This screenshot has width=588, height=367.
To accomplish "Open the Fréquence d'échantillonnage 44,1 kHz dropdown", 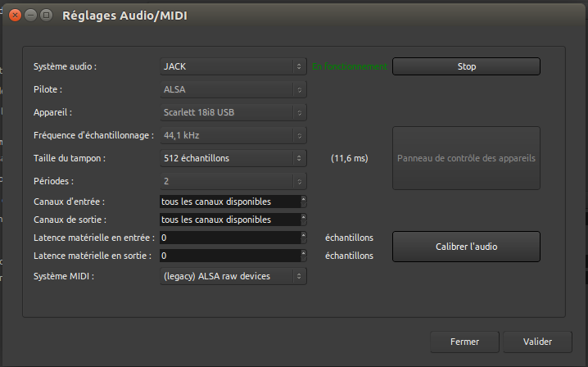I will [233, 135].
